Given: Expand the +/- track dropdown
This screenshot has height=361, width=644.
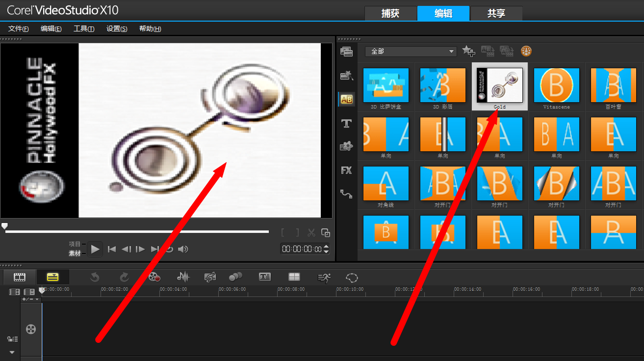Looking at the screenshot, I should click(30, 299).
